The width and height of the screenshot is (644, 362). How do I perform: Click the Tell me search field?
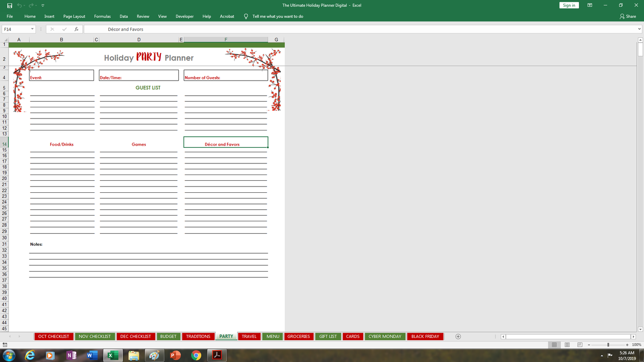click(277, 16)
